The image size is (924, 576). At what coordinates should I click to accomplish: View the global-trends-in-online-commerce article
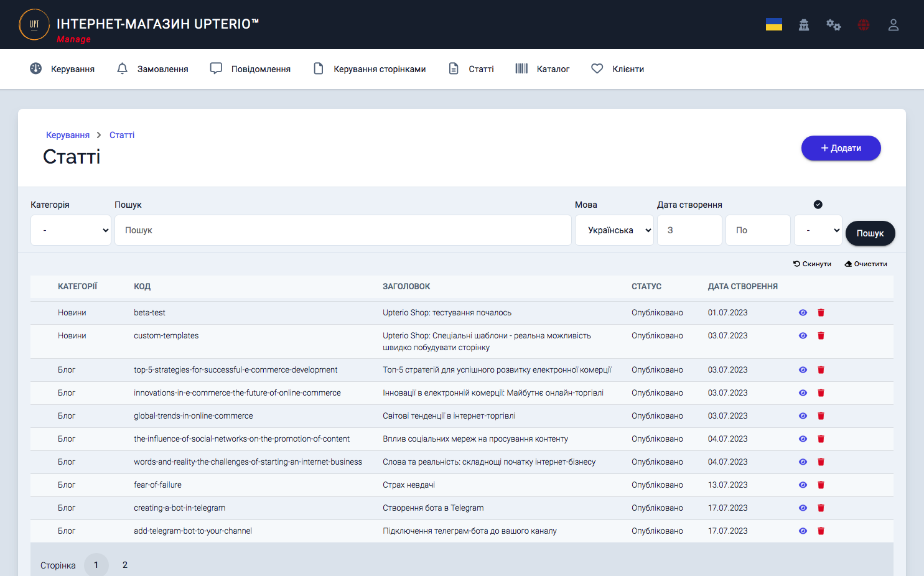coord(803,416)
